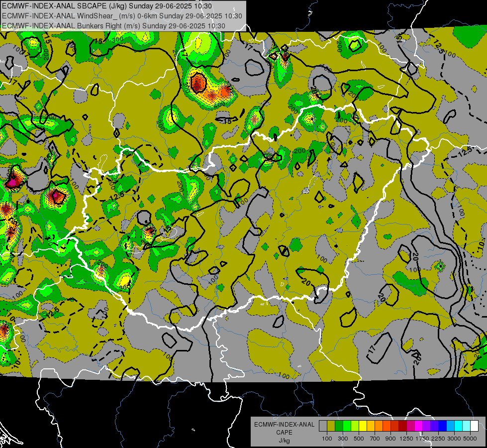
Task: Select the dark red legend swatch
Action: click(x=403, y=426)
